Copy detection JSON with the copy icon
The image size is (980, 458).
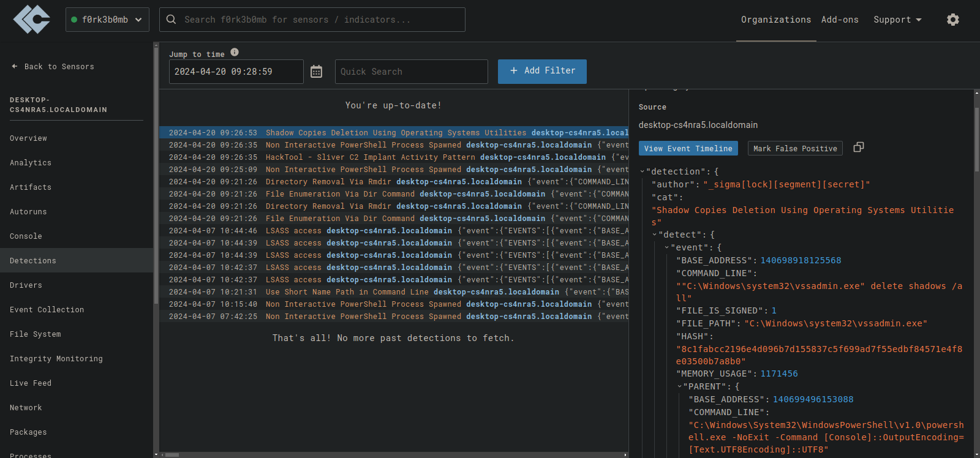pyautogui.click(x=859, y=147)
